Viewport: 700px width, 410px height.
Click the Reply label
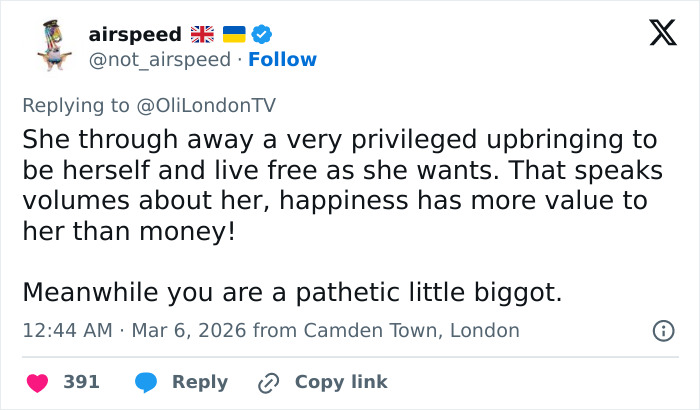click(200, 382)
